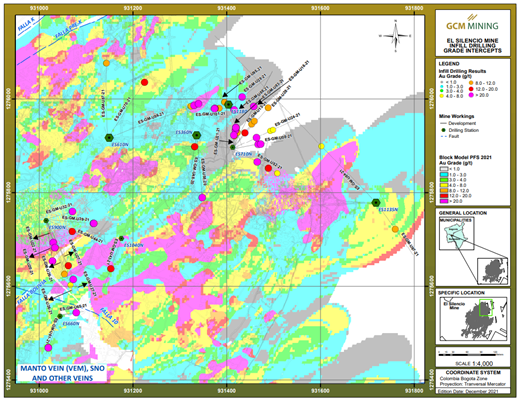Click the north arrow compass rose
519x400 pixels.
(x=396, y=36)
